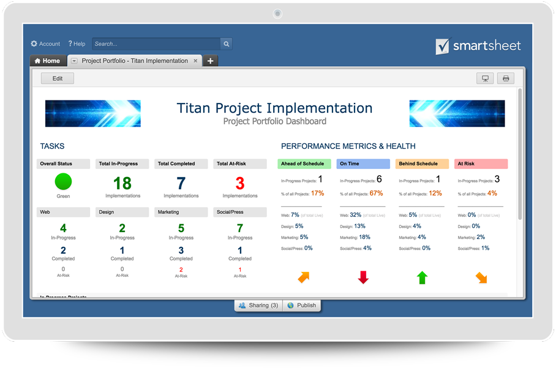Click the print icon button
Viewport: 556px width, 392px height.
pos(506,78)
